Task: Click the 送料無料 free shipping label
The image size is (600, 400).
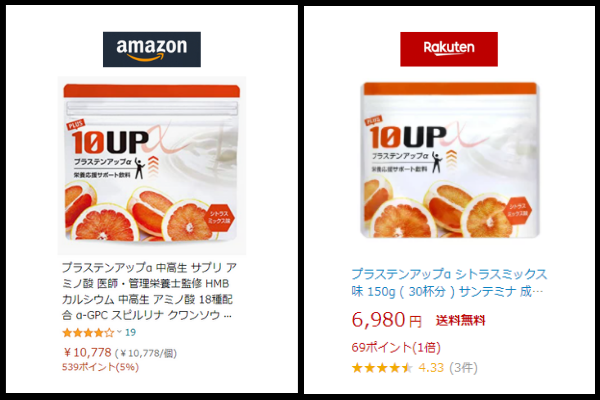Action: click(x=460, y=320)
